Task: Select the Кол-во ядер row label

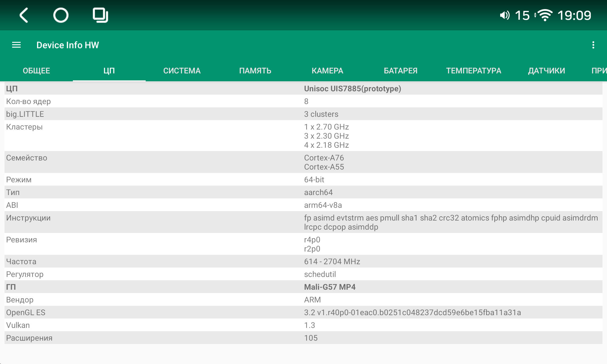Action: point(29,101)
